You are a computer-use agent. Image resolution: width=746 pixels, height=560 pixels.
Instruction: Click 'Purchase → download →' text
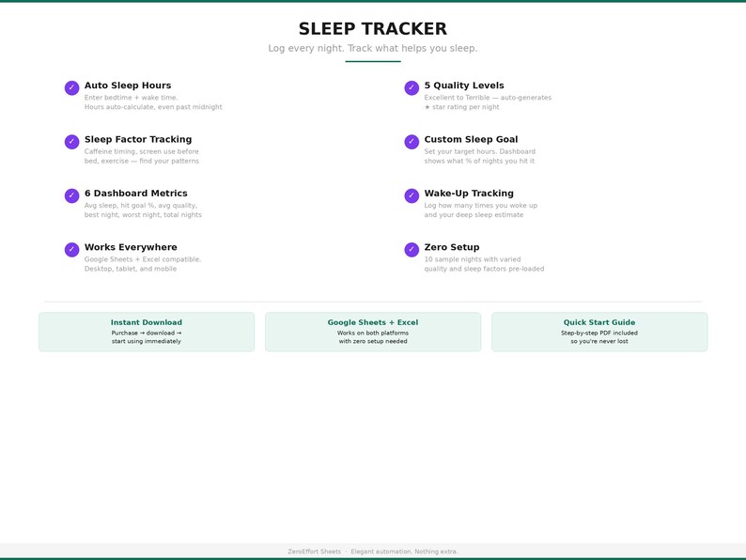tap(147, 333)
